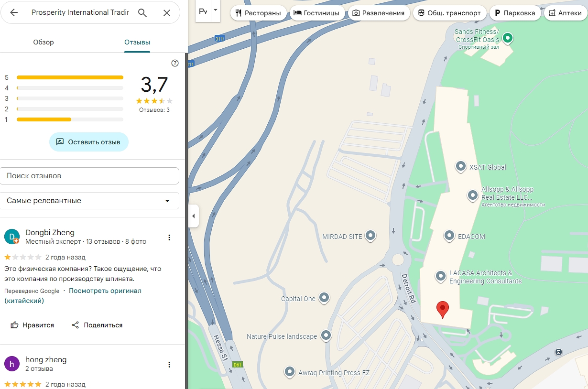
Task: Click 'Посмотреть оригинал' link
Action: pos(105,291)
